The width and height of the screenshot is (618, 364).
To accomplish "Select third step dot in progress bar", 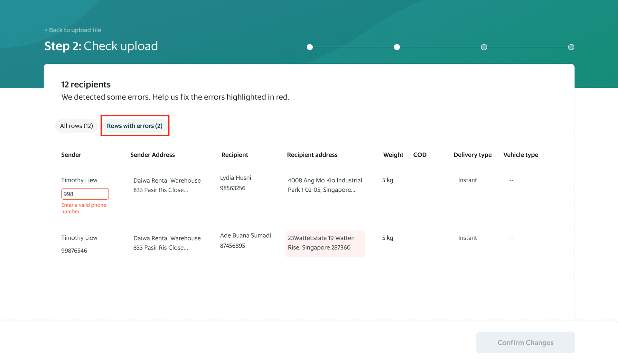I will 484,47.
